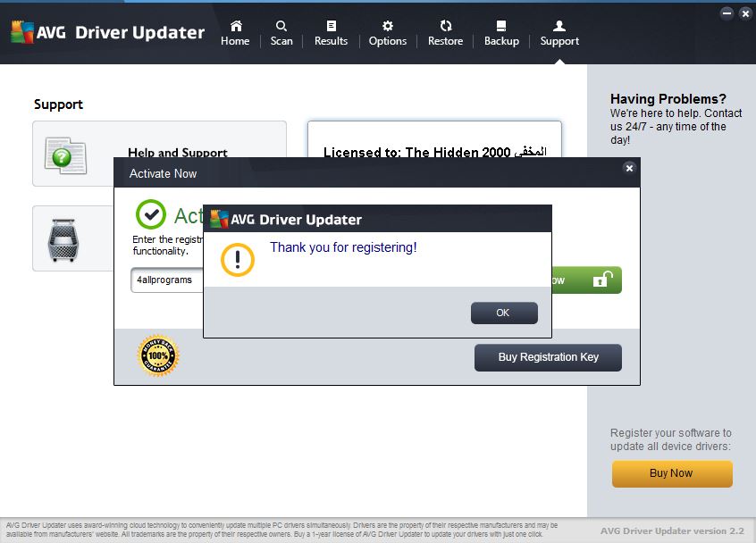This screenshot has height=543, width=756.
Task: Go to the Options tab
Action: pos(388,33)
